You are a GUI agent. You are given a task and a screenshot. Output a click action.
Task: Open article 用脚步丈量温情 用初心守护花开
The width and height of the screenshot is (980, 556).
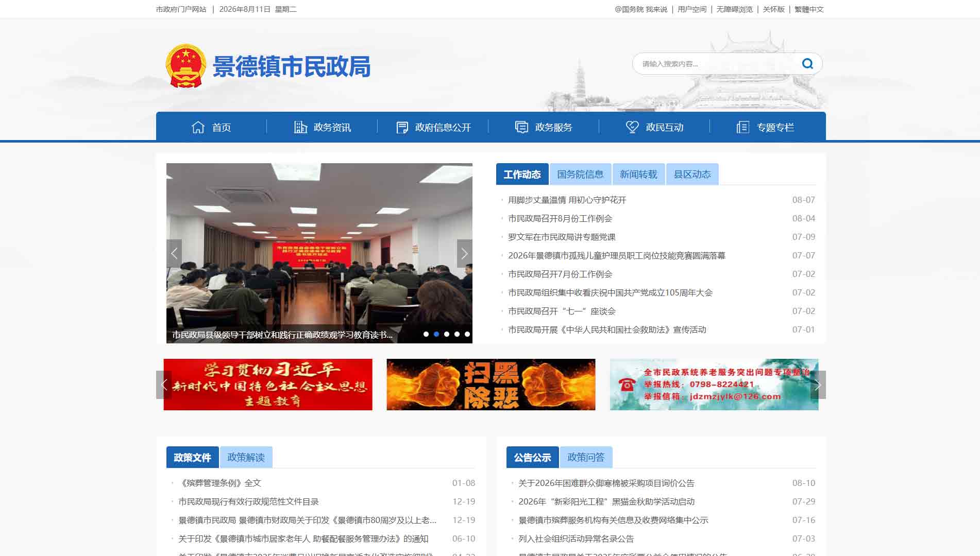567,200
